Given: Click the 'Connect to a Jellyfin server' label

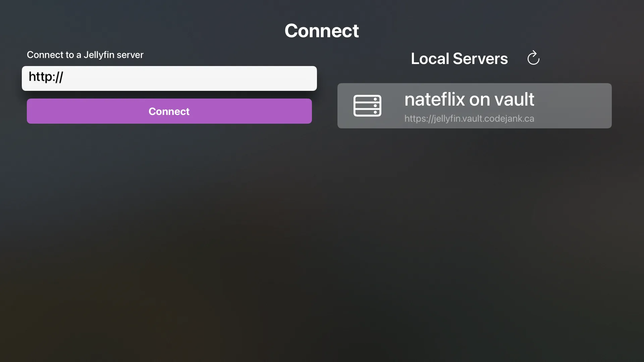Looking at the screenshot, I should pos(85,55).
